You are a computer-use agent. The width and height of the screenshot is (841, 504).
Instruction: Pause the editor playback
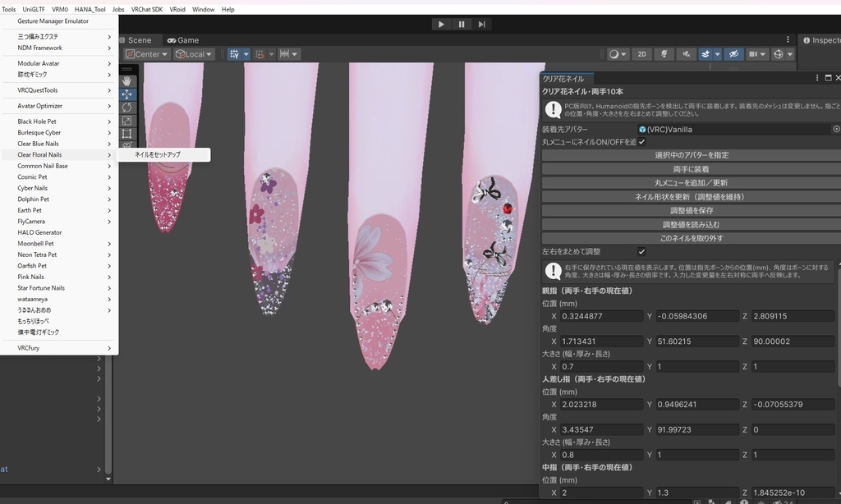[x=462, y=24]
